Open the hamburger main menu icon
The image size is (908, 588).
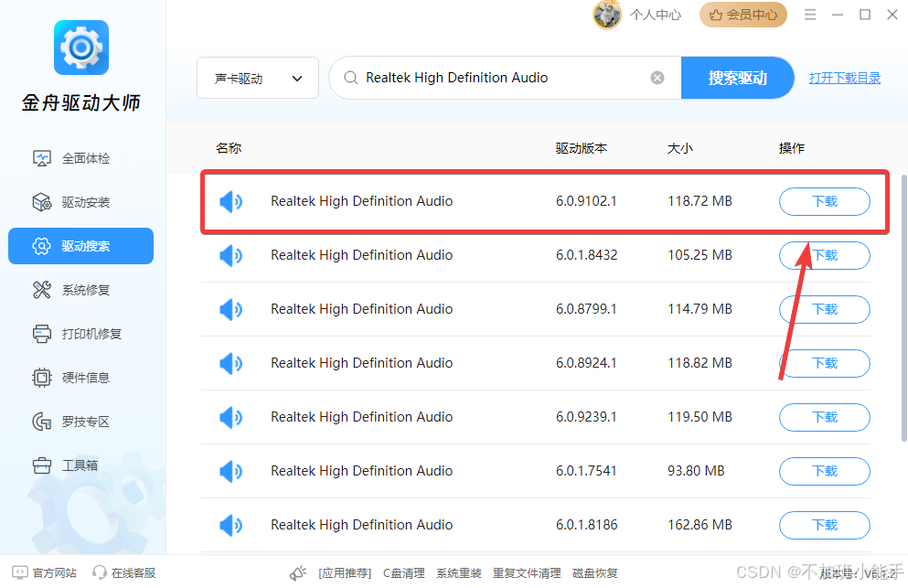point(810,15)
